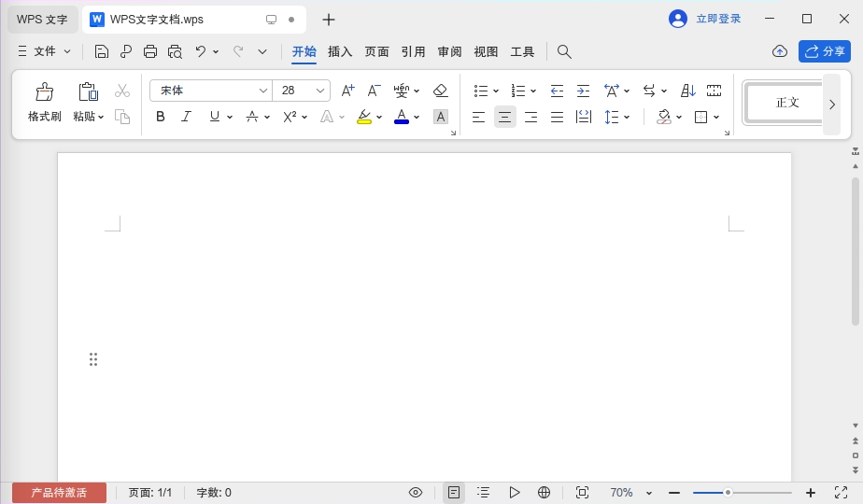Expand the styles gallery arrow

point(832,104)
